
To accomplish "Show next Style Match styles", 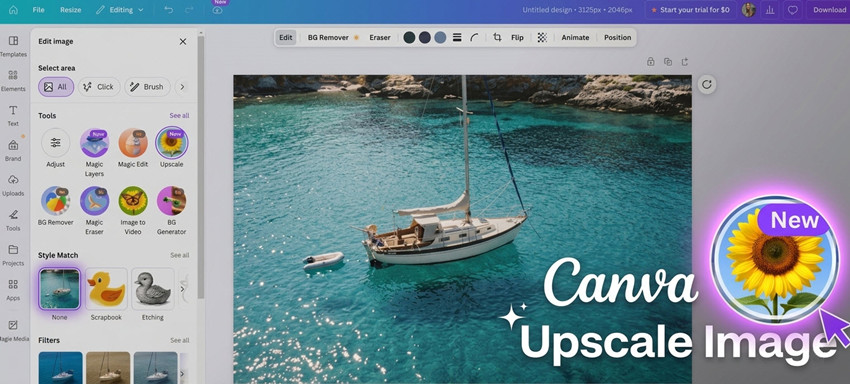I will pyautogui.click(x=182, y=289).
